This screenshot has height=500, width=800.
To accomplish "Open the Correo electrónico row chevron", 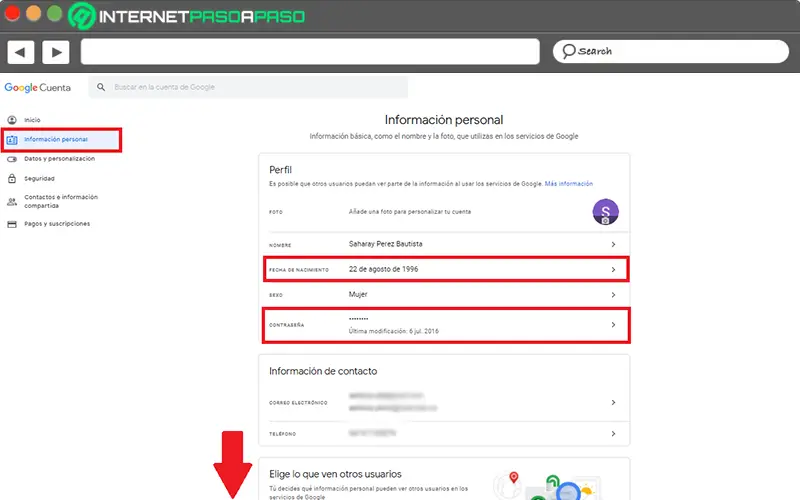I will tap(613, 403).
